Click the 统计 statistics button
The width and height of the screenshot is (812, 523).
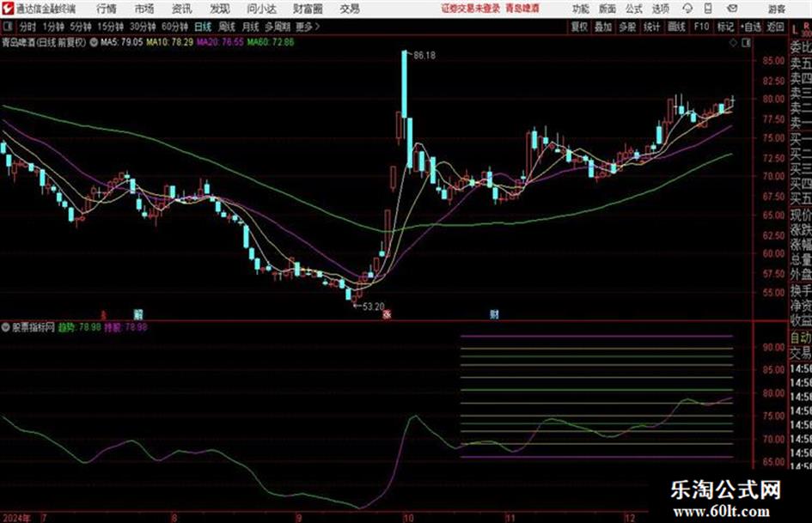click(651, 27)
